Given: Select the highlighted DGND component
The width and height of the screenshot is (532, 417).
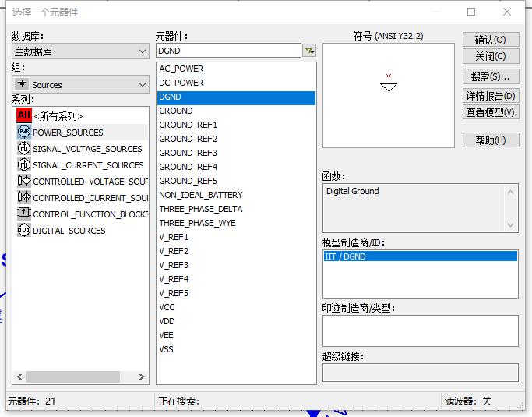Looking at the screenshot, I should [x=236, y=97].
